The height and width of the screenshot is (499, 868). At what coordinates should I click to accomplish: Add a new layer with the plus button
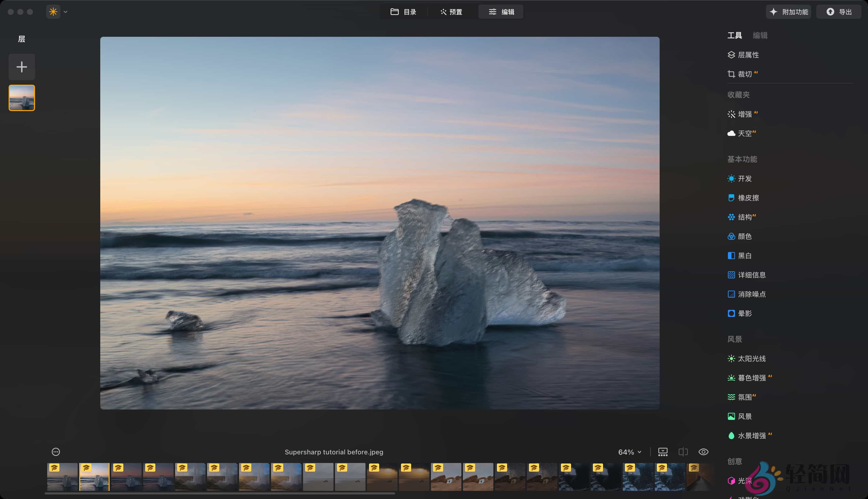(x=22, y=66)
